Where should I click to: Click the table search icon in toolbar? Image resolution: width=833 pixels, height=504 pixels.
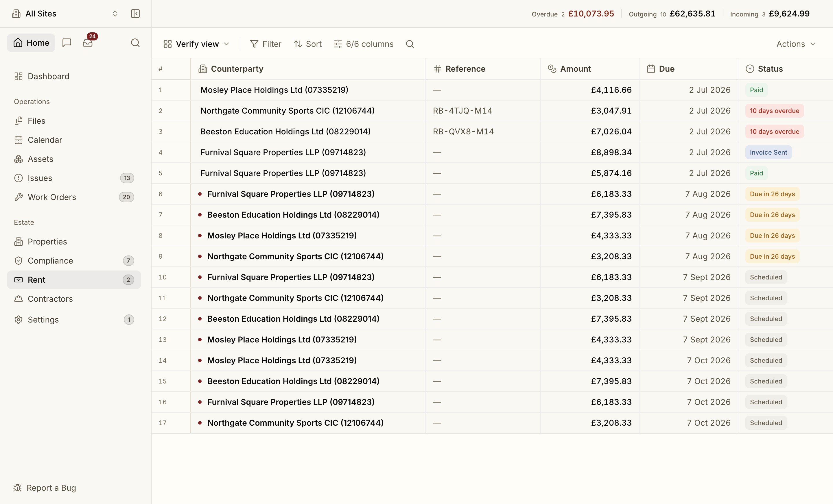point(410,44)
